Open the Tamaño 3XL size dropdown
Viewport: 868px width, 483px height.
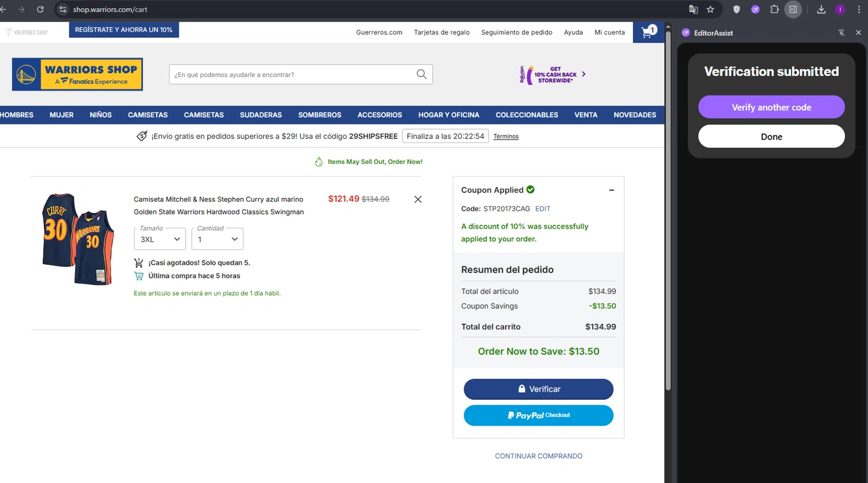click(x=160, y=239)
